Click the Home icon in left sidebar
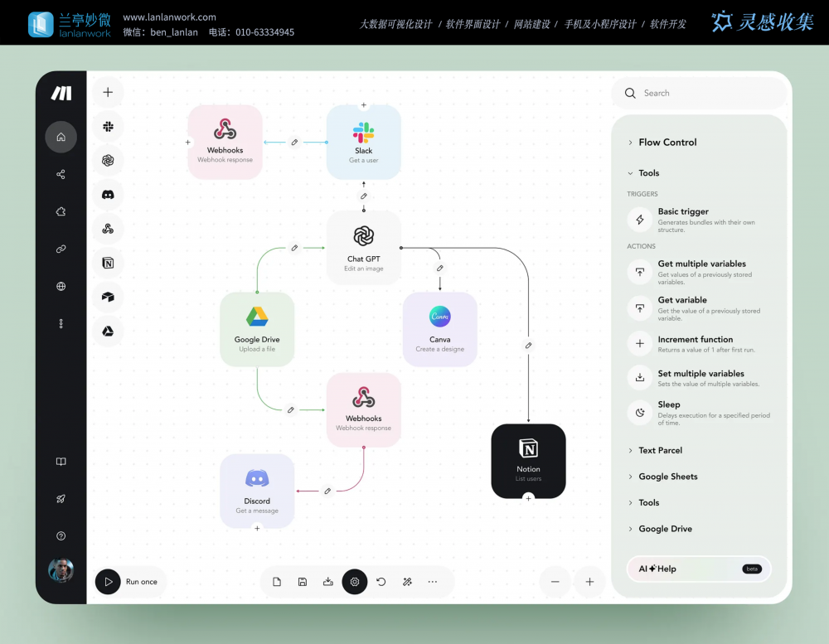The height and width of the screenshot is (644, 829). tap(61, 137)
